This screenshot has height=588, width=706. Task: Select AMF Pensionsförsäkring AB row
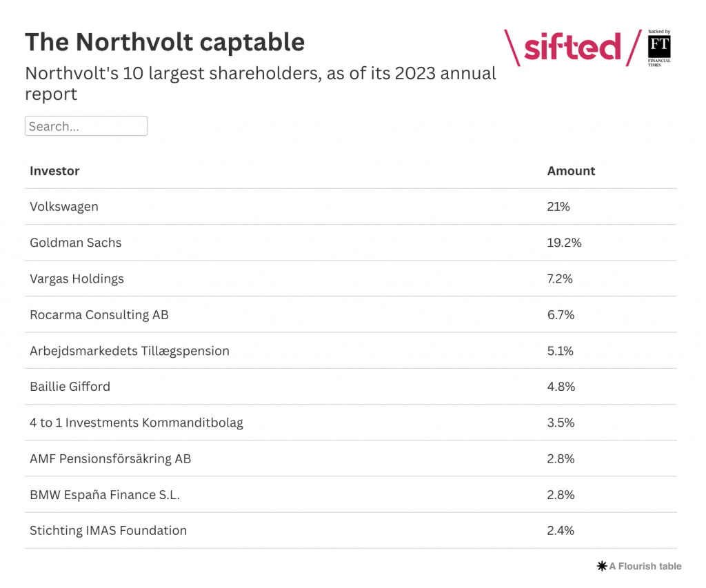click(x=110, y=458)
